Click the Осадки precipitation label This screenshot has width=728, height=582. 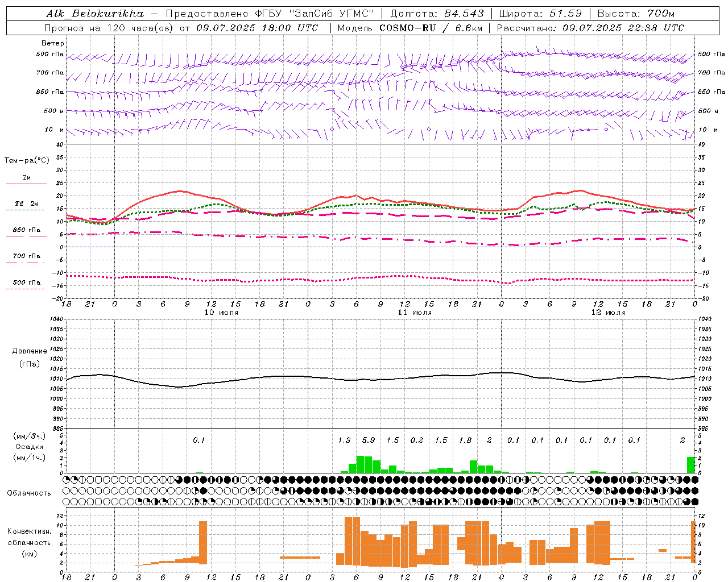point(29,447)
